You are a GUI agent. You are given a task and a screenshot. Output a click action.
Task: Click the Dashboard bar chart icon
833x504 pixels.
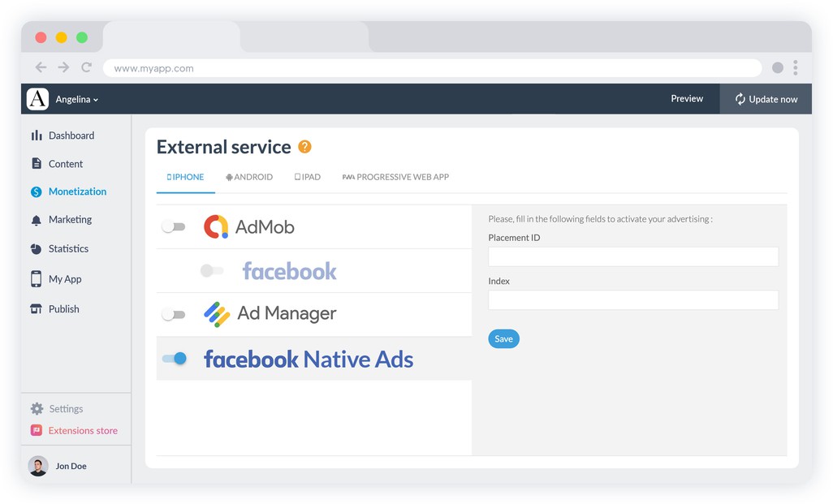point(36,136)
